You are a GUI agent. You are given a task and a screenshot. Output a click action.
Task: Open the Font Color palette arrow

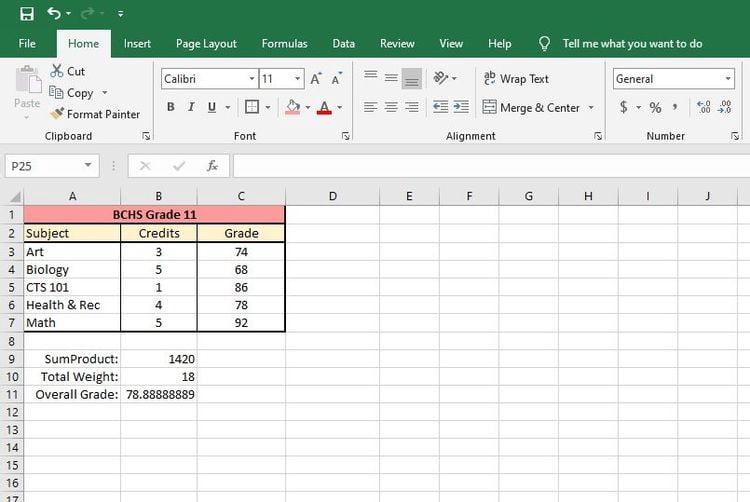tap(340, 107)
